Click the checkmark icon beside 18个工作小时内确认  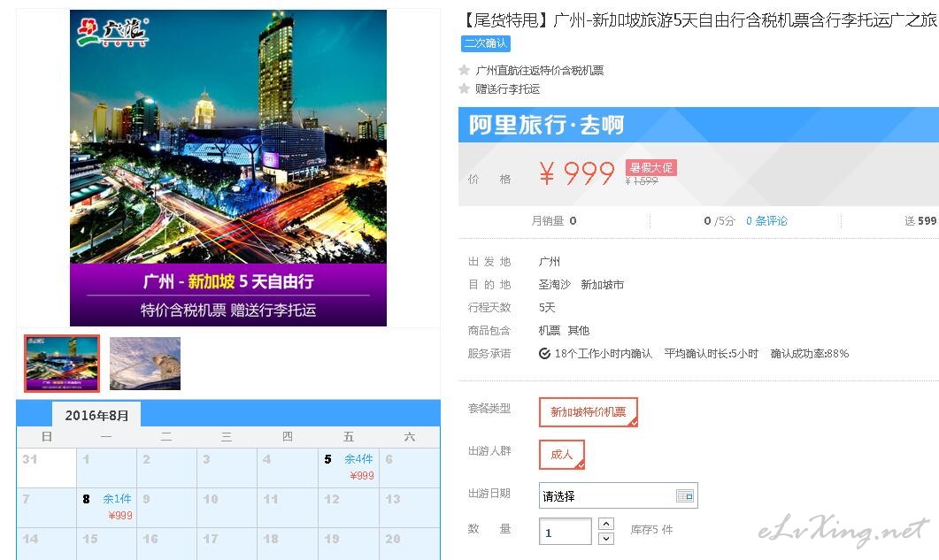(x=544, y=353)
